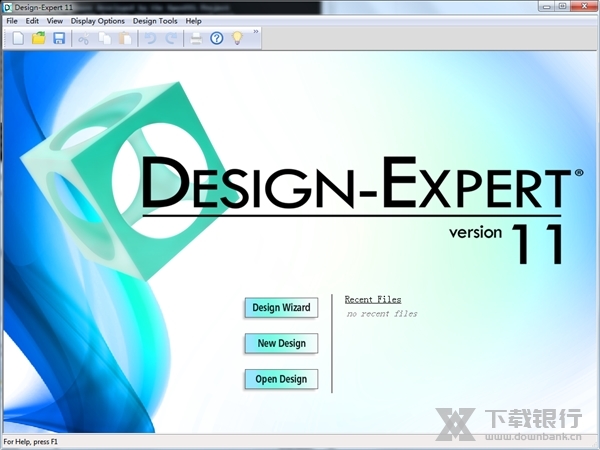Screen dimensions: 600x450
Task: Click the New file toolbar icon
Action: [x=18, y=38]
